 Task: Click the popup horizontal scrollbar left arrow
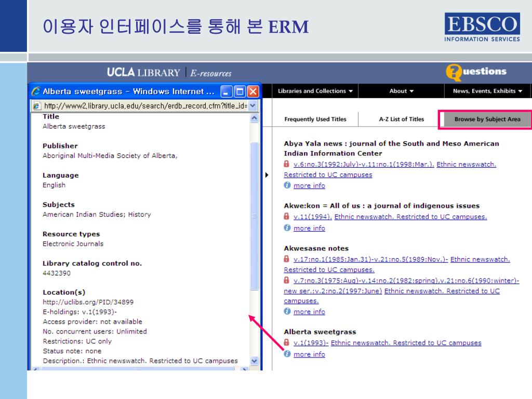click(x=36, y=369)
